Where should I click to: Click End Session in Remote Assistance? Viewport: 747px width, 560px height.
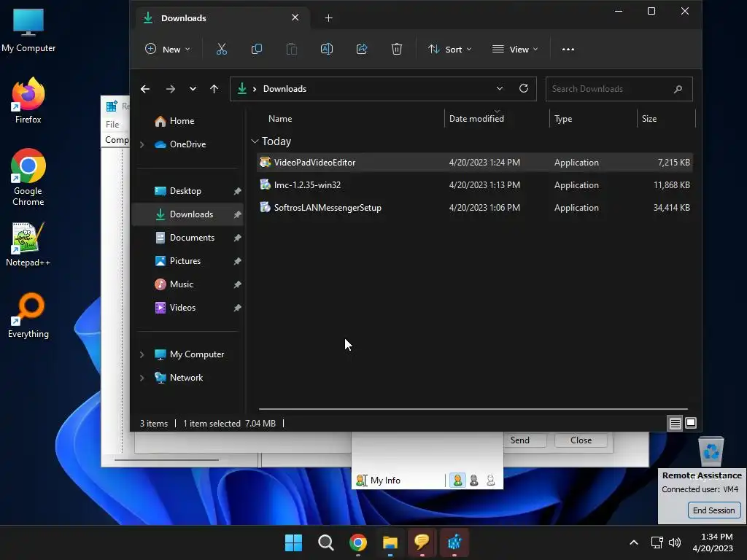[713, 510]
